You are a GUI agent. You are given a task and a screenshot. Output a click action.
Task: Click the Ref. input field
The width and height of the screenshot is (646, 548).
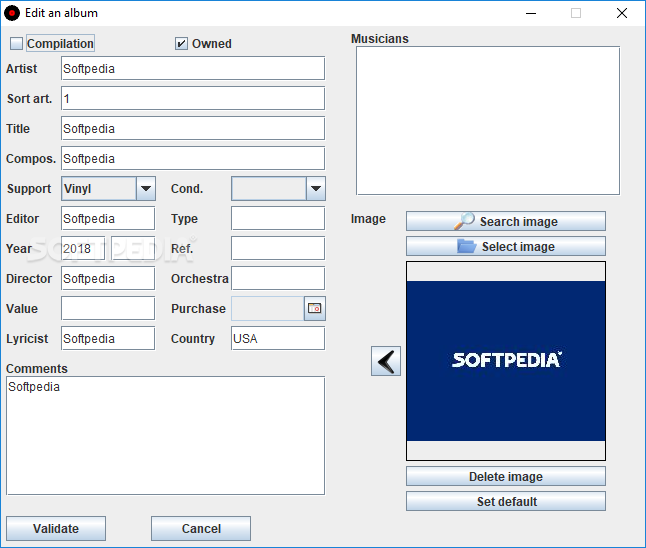point(278,248)
